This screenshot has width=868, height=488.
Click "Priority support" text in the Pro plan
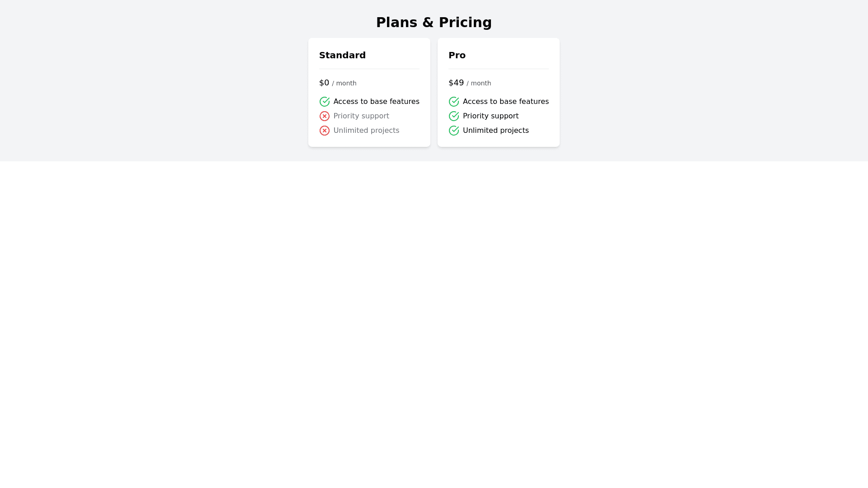(x=491, y=116)
